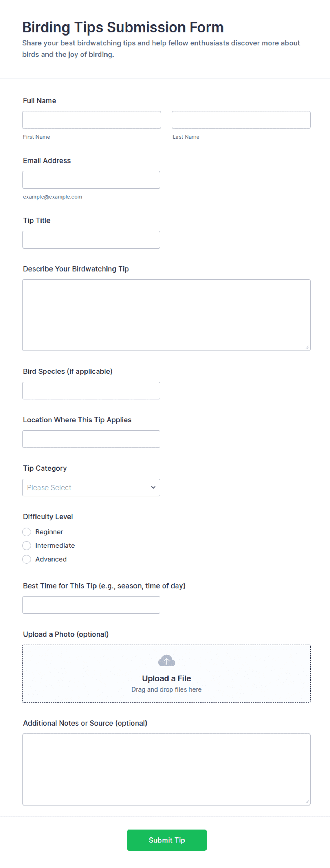The width and height of the screenshot is (330, 868).
Task: Click inside Describe Your Birdwatching Tip textarea
Action: pyautogui.click(x=166, y=315)
